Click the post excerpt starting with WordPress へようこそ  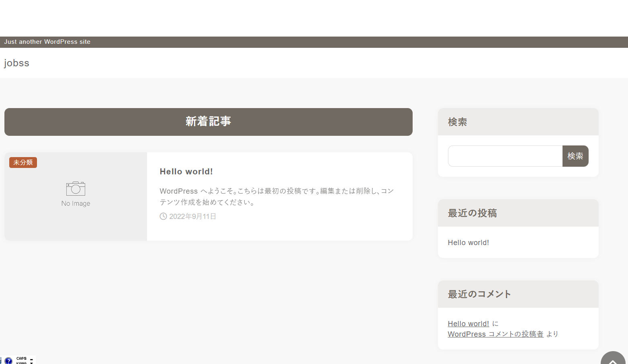coord(277,196)
